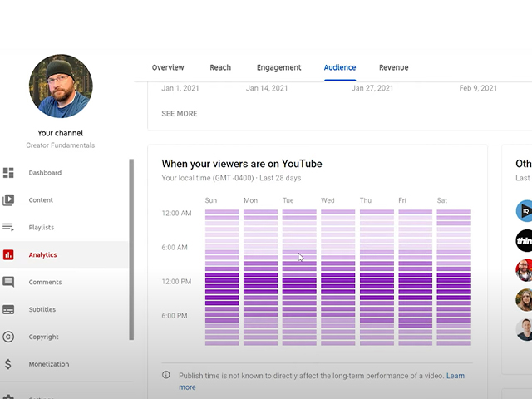Click SEE MORE under the chart

click(180, 114)
